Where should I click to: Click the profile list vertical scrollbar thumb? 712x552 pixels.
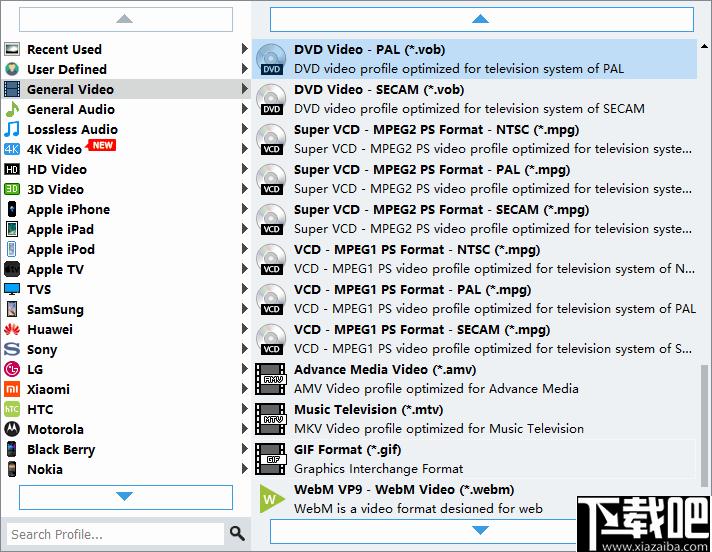(x=704, y=424)
